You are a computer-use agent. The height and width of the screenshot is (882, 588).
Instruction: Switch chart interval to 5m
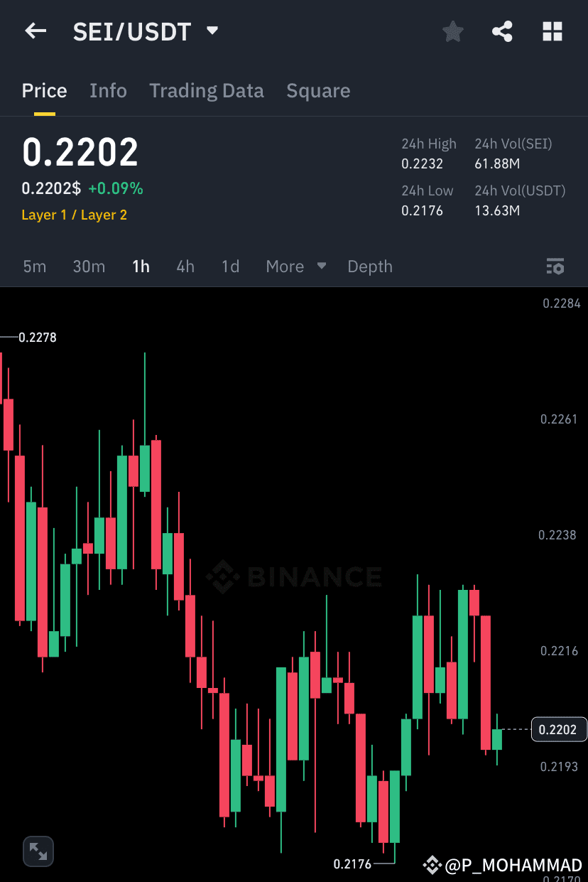pyautogui.click(x=34, y=267)
